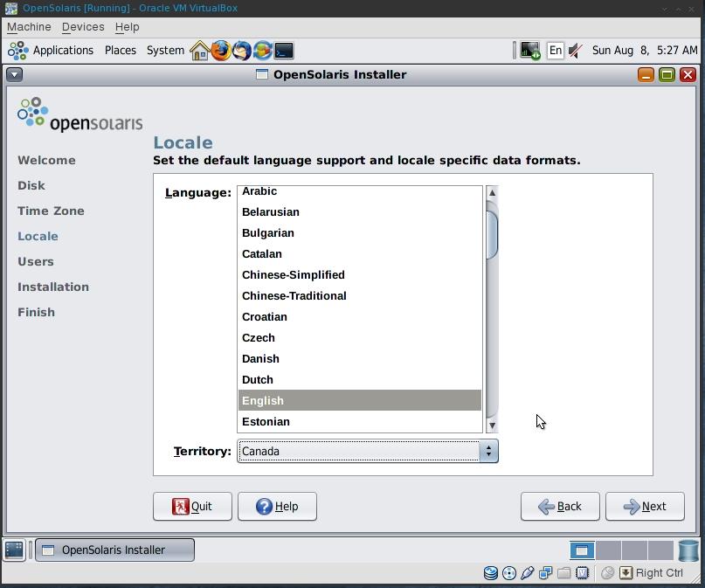Select Bulgarian in the language list

[360, 233]
